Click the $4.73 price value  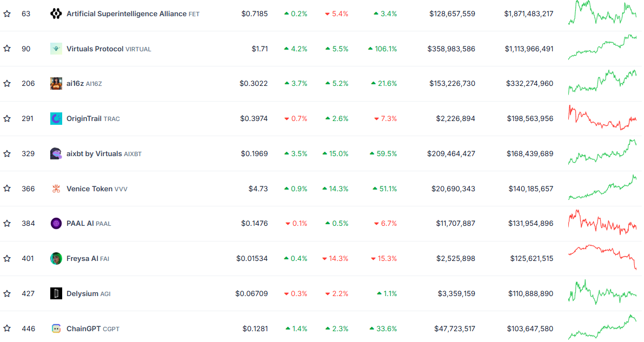coord(258,189)
